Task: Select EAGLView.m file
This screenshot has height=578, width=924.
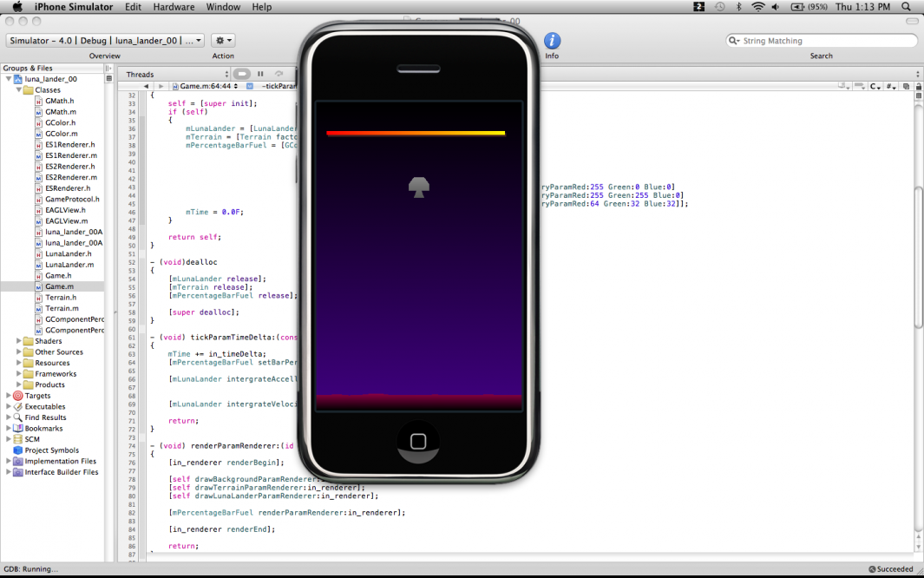Action: pyautogui.click(x=66, y=221)
